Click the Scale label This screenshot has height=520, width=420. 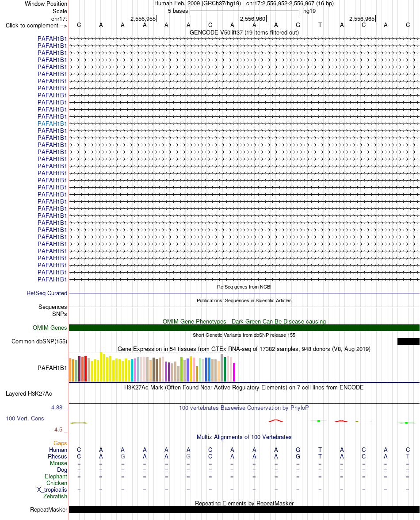[60, 11]
